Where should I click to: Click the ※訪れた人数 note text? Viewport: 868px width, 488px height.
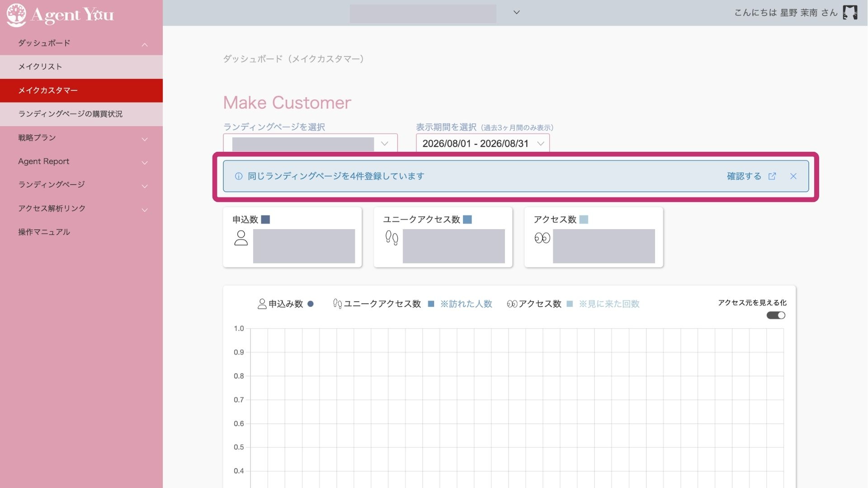click(466, 304)
